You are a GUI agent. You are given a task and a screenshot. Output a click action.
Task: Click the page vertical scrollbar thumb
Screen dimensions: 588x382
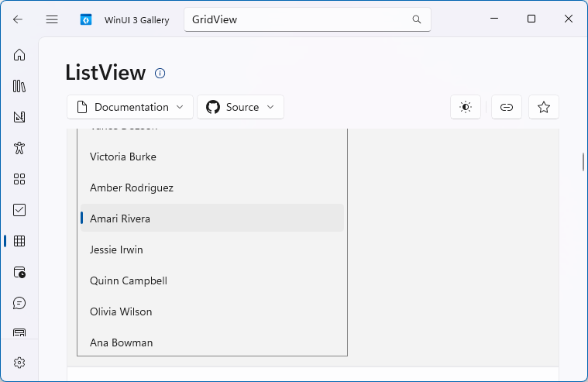583,162
